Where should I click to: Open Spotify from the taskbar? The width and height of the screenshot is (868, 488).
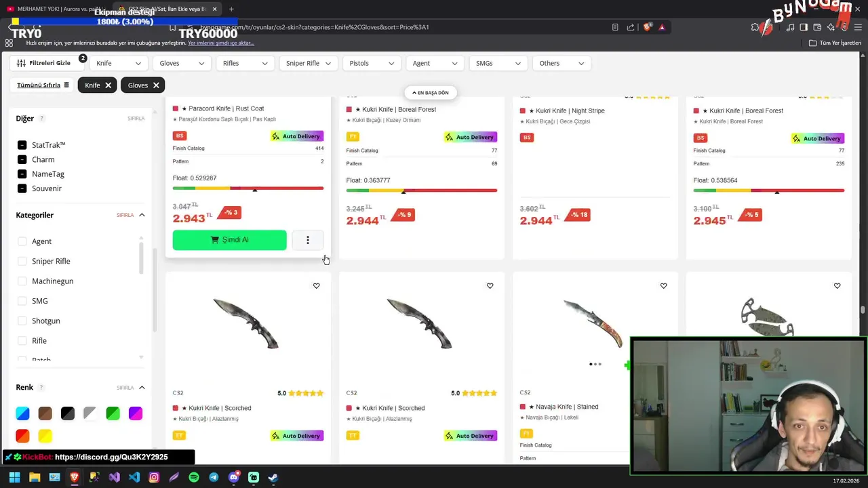pos(194,477)
